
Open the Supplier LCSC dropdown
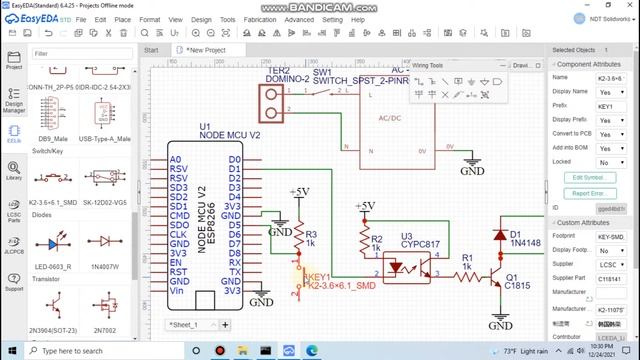coord(611,265)
